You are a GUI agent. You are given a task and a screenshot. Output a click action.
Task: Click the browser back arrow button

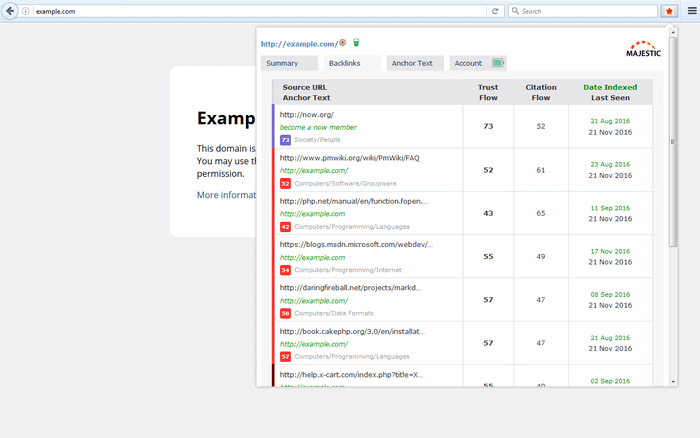point(9,11)
